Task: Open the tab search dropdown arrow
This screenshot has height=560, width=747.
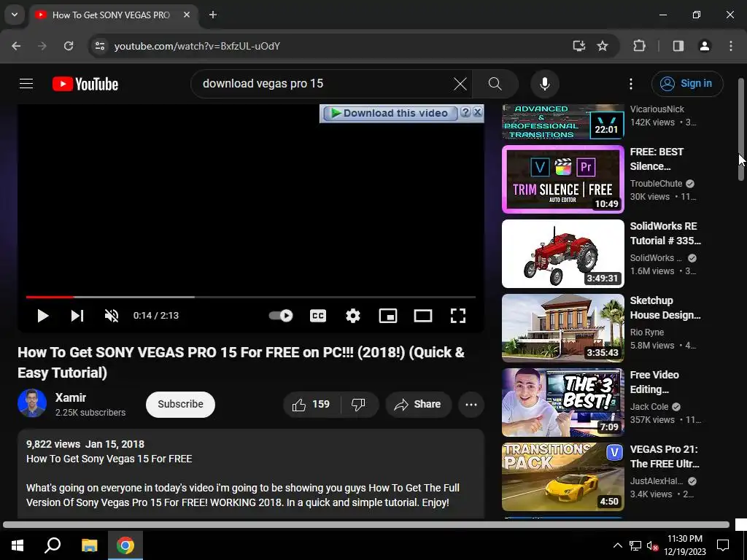Action: click(15, 15)
